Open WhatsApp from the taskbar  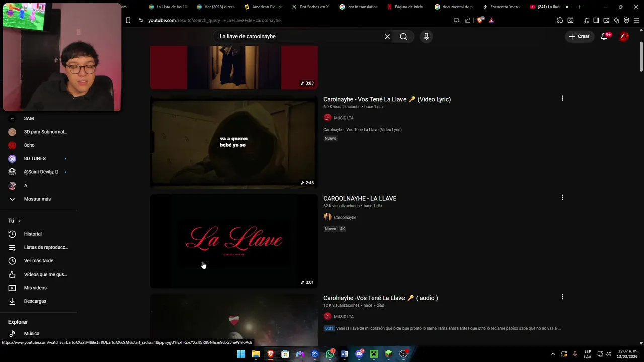point(330,354)
